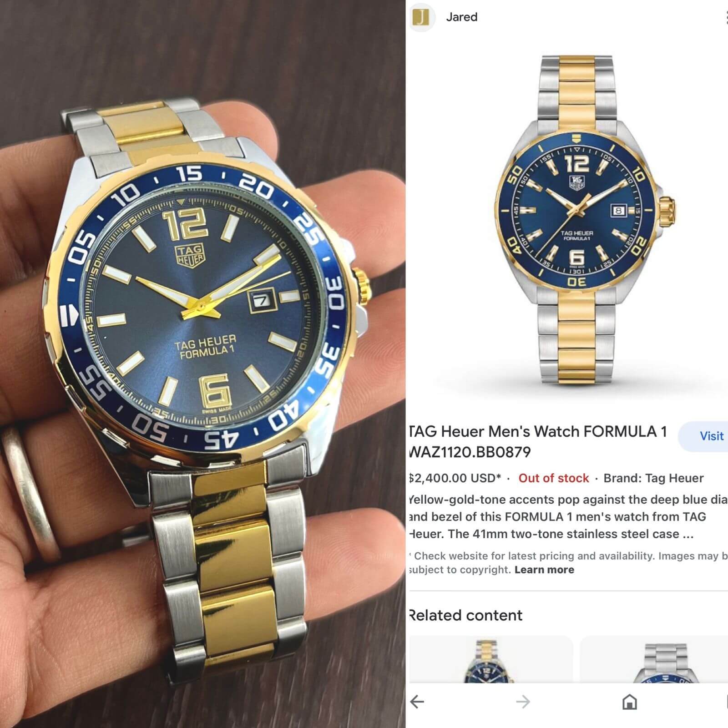Go forward with the right arrow
The width and height of the screenshot is (728, 728).
(x=523, y=702)
